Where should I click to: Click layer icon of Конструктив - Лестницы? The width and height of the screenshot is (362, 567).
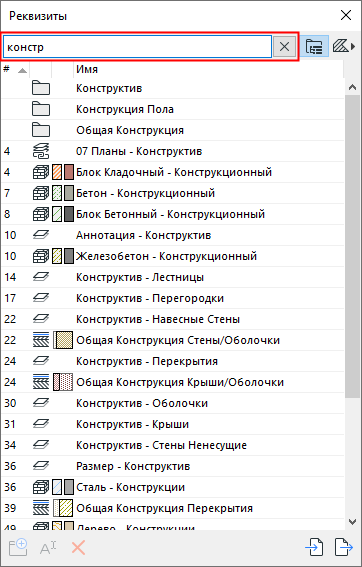(x=41, y=277)
